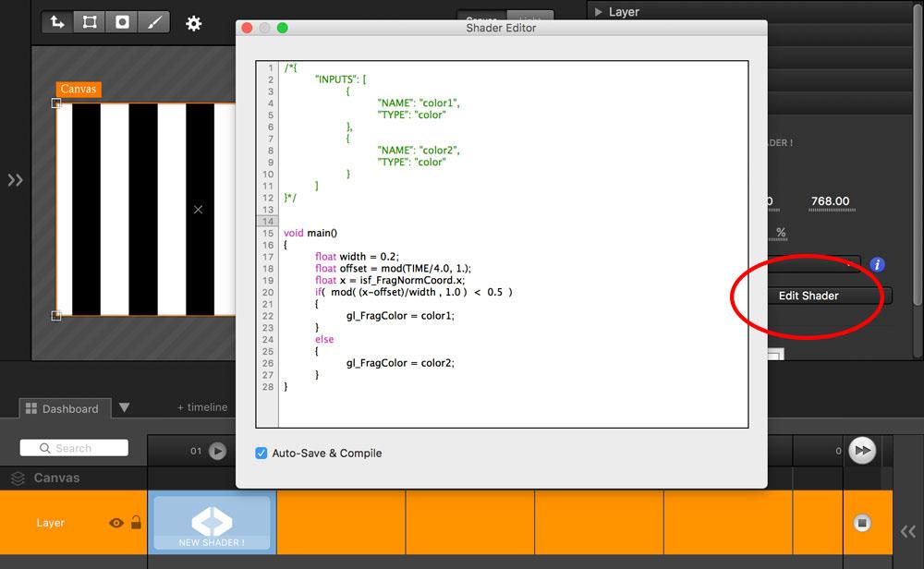Select the rectangle selection tool

point(90,22)
